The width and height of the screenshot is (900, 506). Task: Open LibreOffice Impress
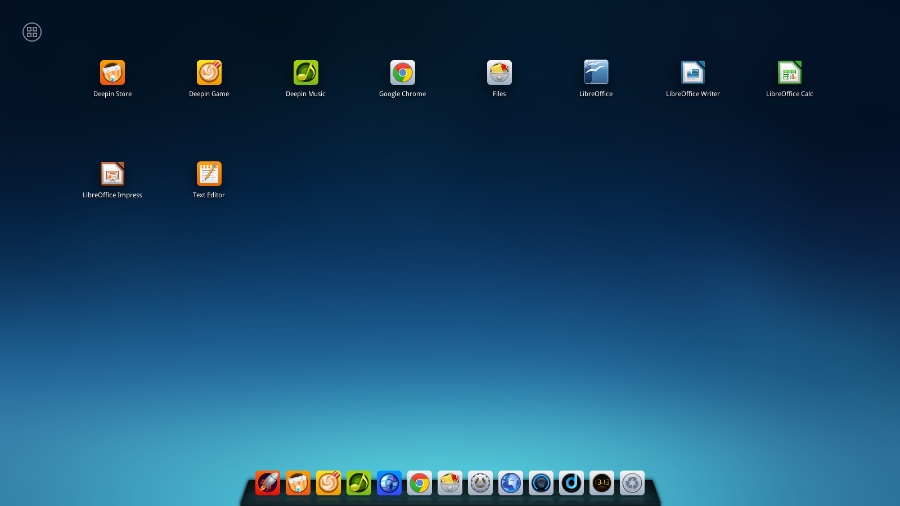pos(112,174)
